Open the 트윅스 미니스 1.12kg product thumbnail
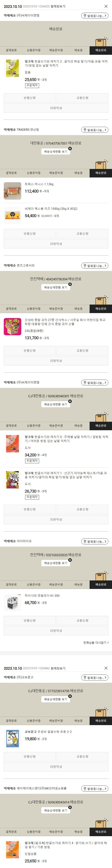The image size is (112, 868). 12,191
